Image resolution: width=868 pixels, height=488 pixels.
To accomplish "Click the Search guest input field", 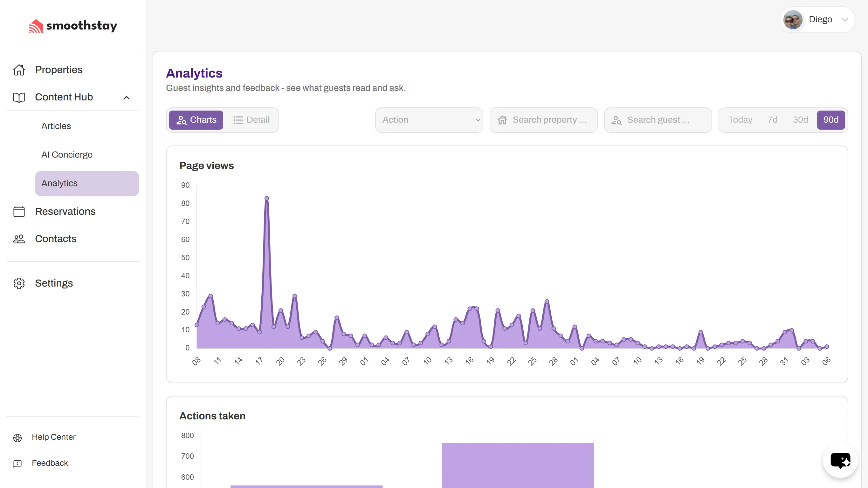I will [x=658, y=120].
